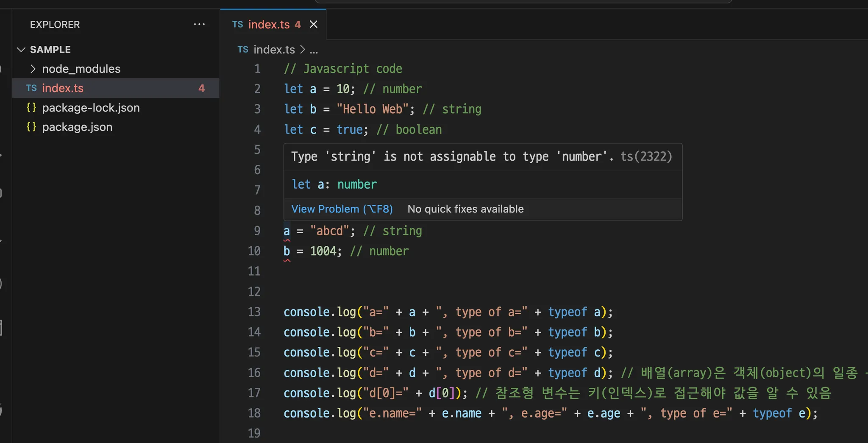Click the EXPLORER panel header title

click(55, 25)
